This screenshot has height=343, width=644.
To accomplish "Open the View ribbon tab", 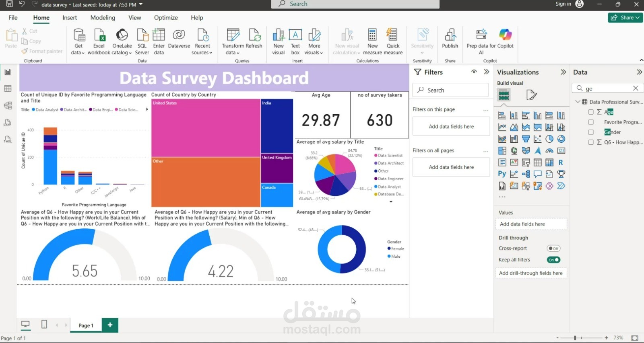I will [134, 18].
